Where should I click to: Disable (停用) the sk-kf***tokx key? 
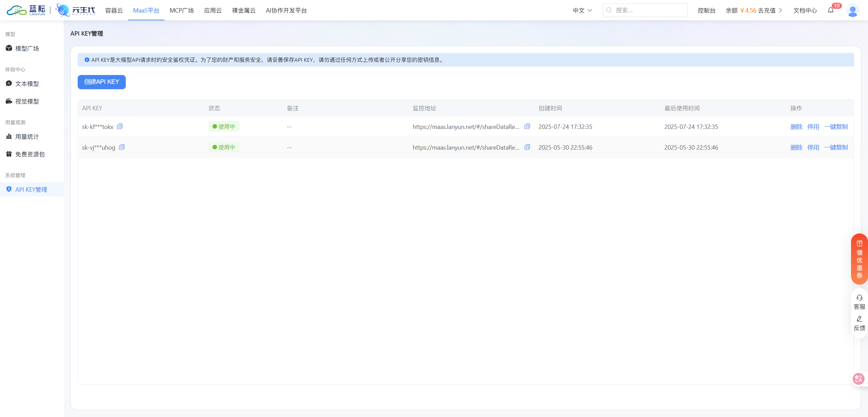pos(813,127)
